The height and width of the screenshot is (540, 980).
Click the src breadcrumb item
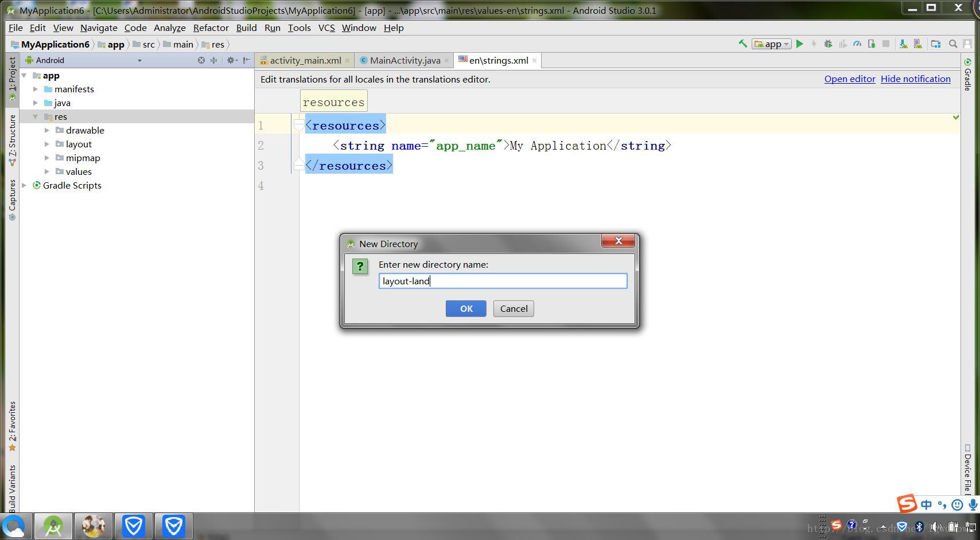point(143,44)
